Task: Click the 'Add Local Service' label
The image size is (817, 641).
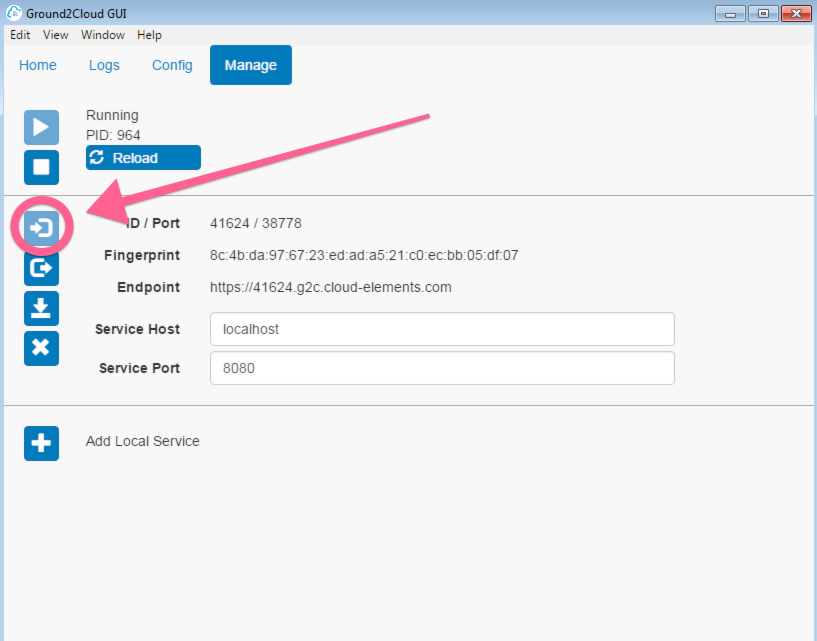Action: coord(142,441)
